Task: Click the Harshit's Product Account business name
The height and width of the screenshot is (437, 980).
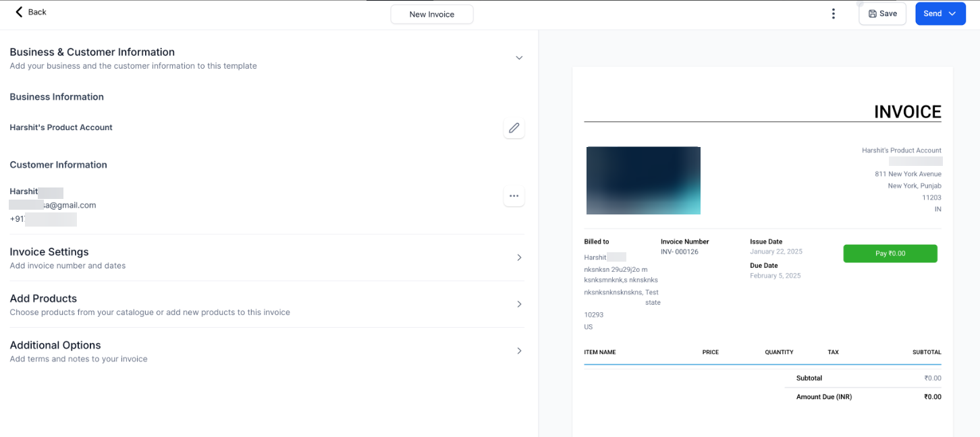Action: (x=61, y=127)
